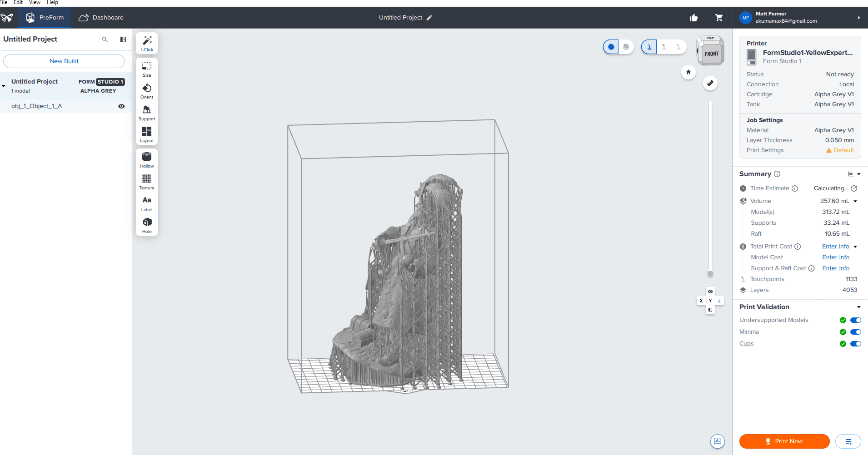Viewport: 868px width, 455px height.
Task: Open the Hollow tool
Action: pyautogui.click(x=147, y=160)
